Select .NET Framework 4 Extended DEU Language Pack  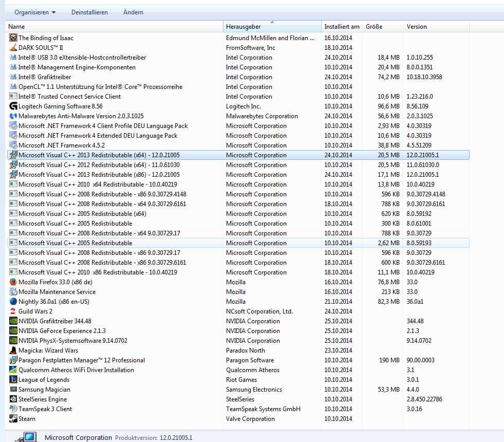(238, 136)
